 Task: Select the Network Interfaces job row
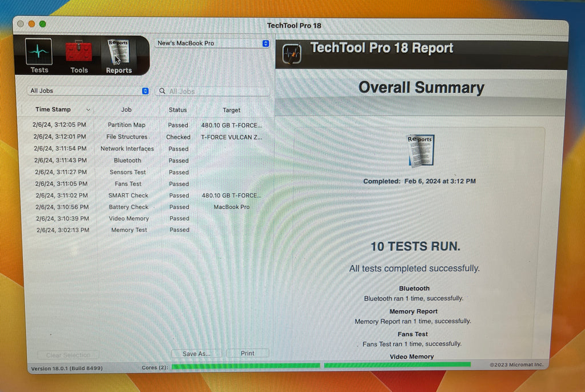point(147,149)
